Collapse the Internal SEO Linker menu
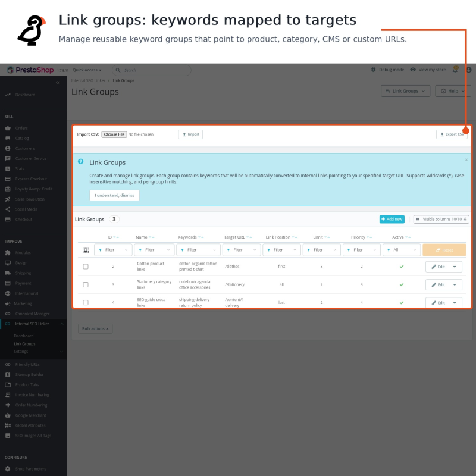 point(62,324)
